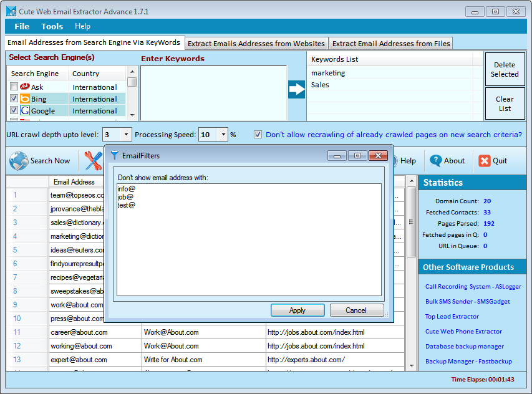Click the red Quit icon
532x394 pixels.
[485, 161]
